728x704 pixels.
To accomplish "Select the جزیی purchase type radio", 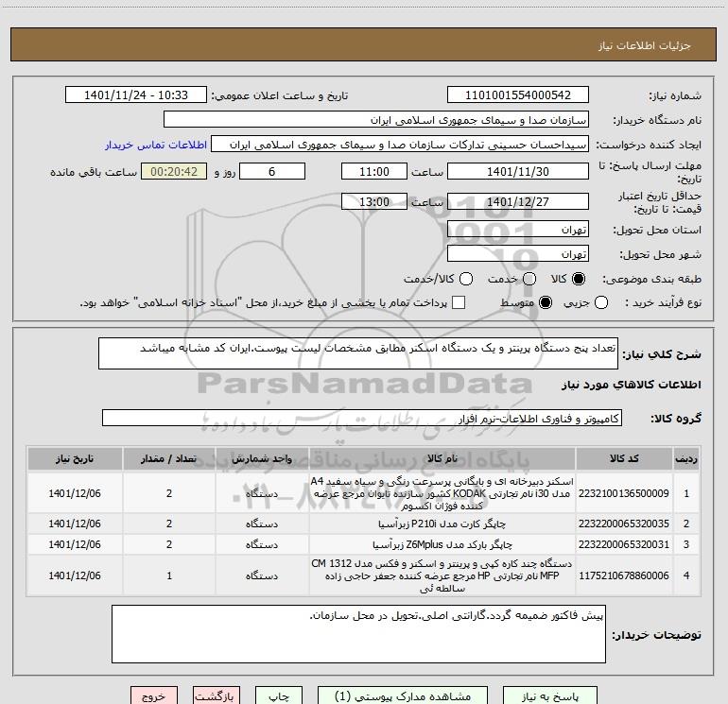I will (600, 302).
